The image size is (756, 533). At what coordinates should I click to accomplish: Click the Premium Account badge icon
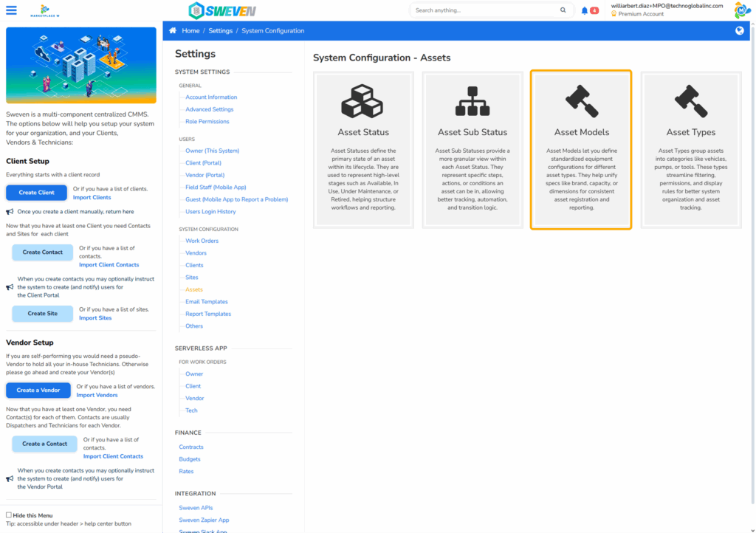(x=614, y=14)
